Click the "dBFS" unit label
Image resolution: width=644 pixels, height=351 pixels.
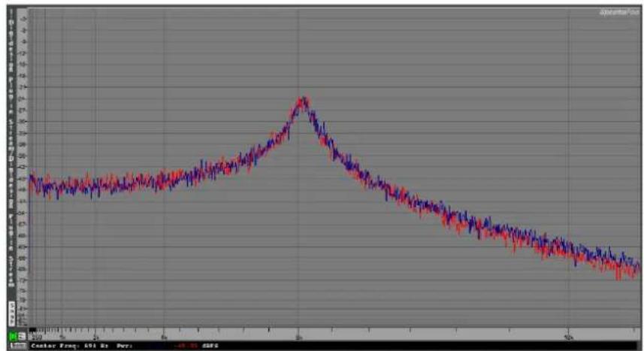(210, 346)
